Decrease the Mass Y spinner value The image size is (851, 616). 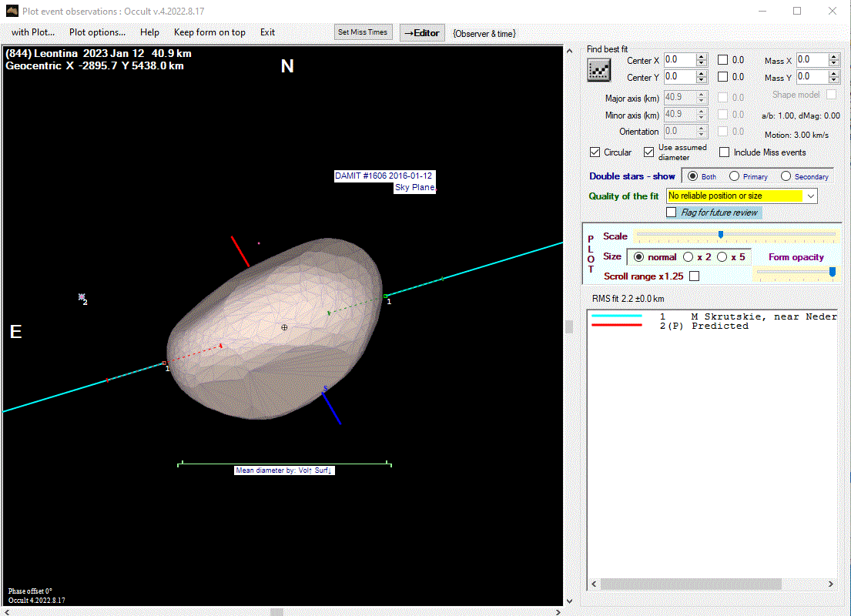[x=834, y=80]
